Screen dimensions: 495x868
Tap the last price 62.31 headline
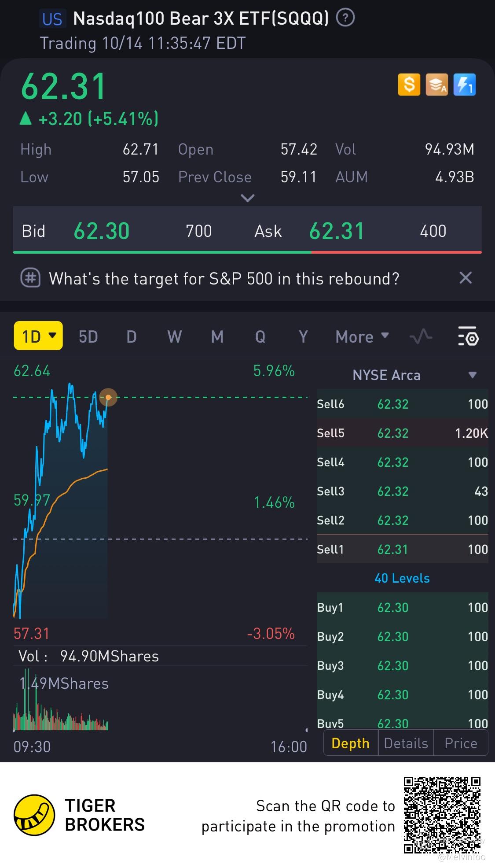pyautogui.click(x=63, y=86)
